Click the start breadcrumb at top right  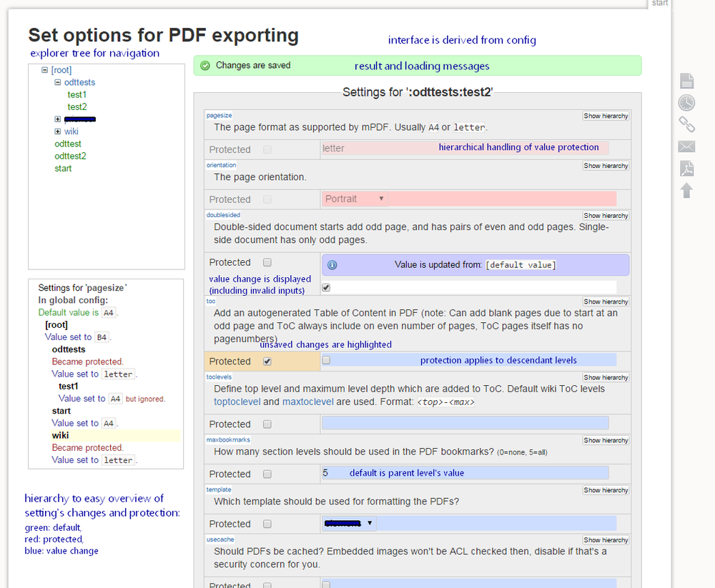[x=660, y=3]
